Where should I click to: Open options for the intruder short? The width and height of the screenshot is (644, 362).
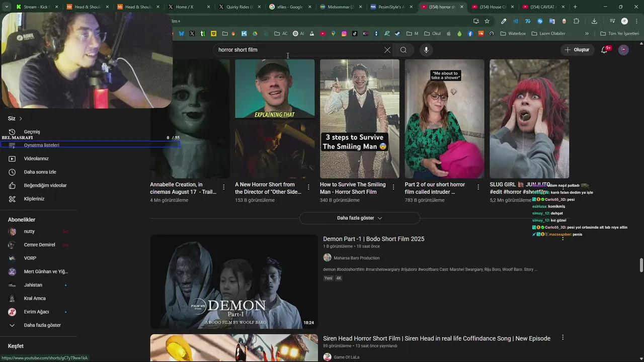pos(478,187)
